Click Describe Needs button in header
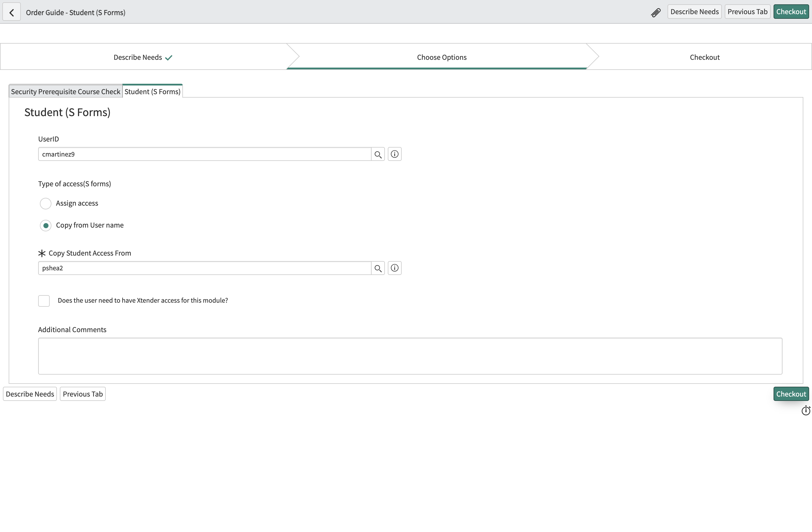 click(x=694, y=12)
